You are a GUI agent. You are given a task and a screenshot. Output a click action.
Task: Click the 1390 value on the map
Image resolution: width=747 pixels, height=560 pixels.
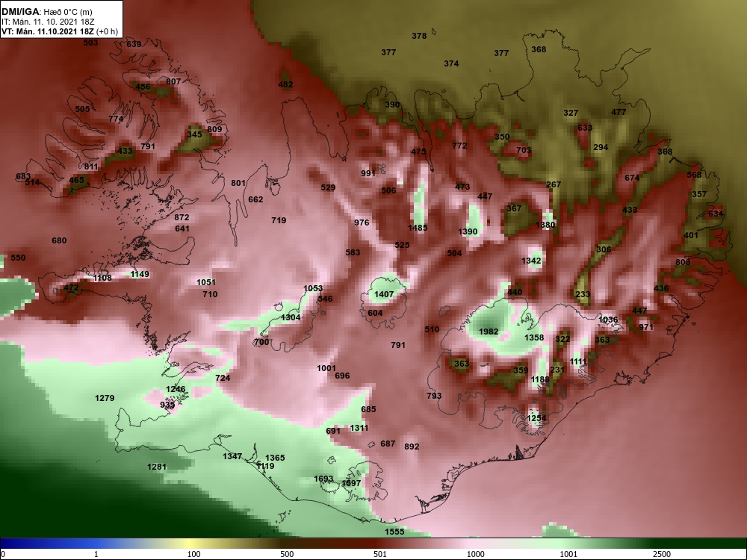tap(468, 231)
